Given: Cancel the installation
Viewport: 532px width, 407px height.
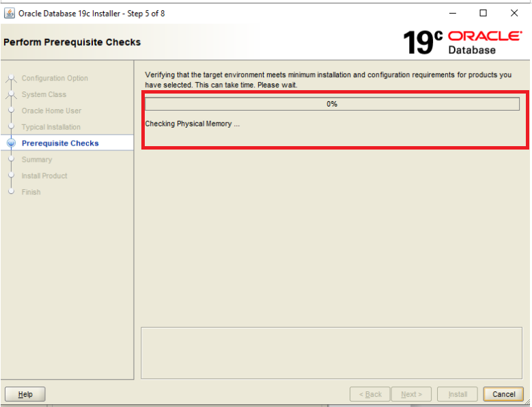Looking at the screenshot, I should (503, 394).
